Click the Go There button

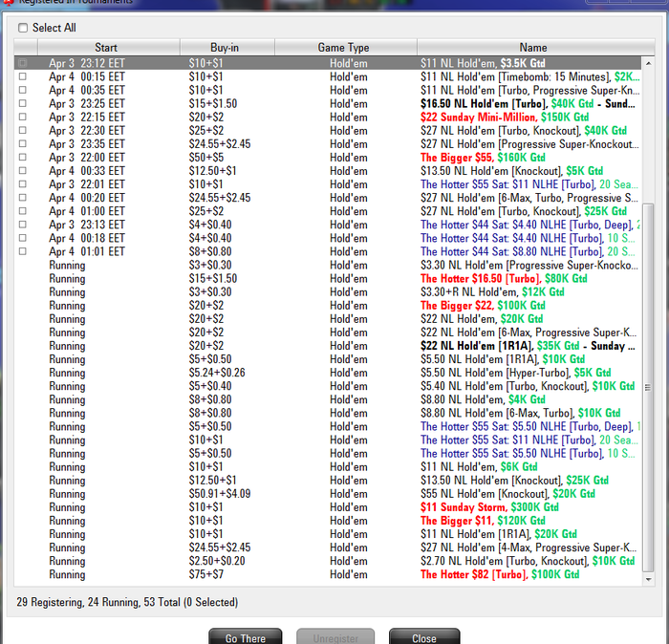pyautogui.click(x=246, y=637)
